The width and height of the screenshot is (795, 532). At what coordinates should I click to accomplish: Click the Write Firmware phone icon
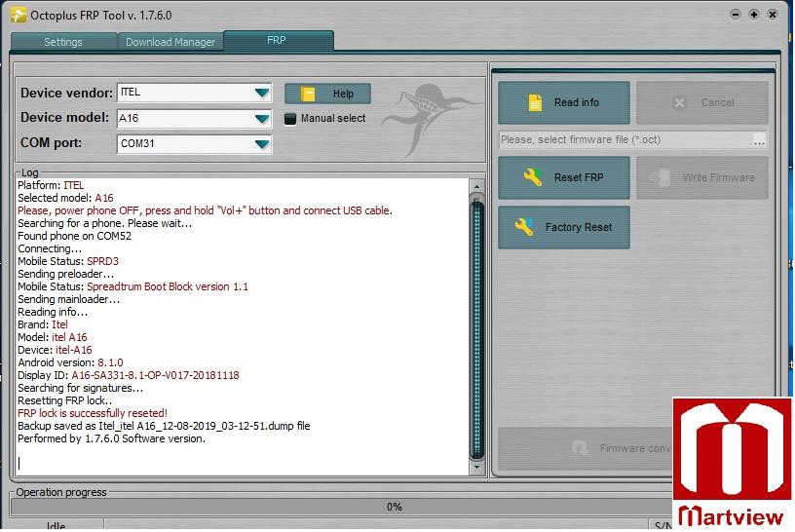[x=661, y=177]
